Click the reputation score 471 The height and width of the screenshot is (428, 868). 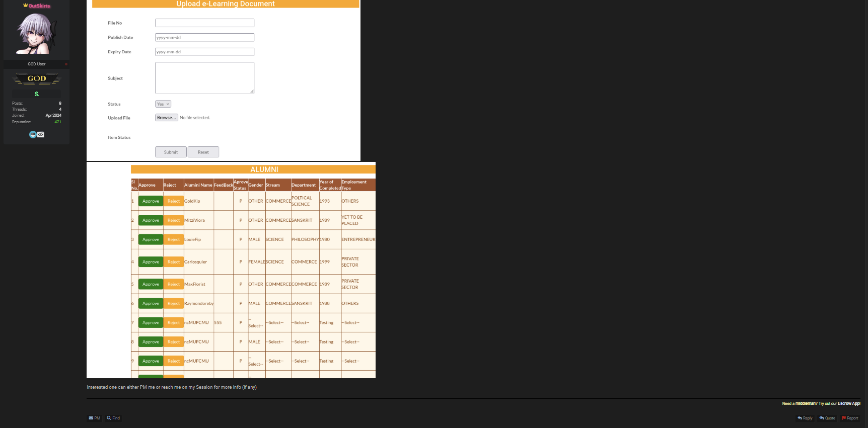(x=58, y=122)
